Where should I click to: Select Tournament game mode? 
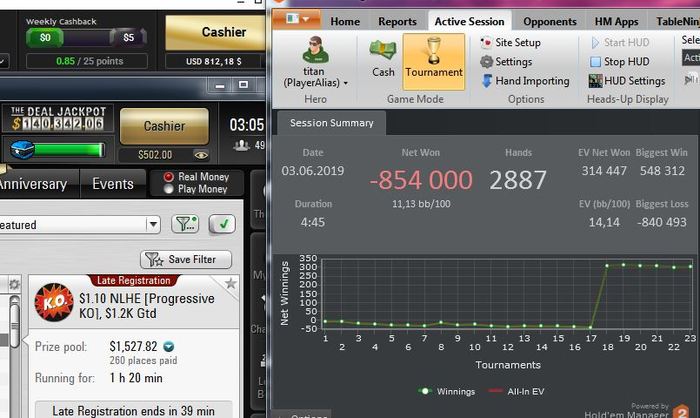pyautogui.click(x=434, y=62)
